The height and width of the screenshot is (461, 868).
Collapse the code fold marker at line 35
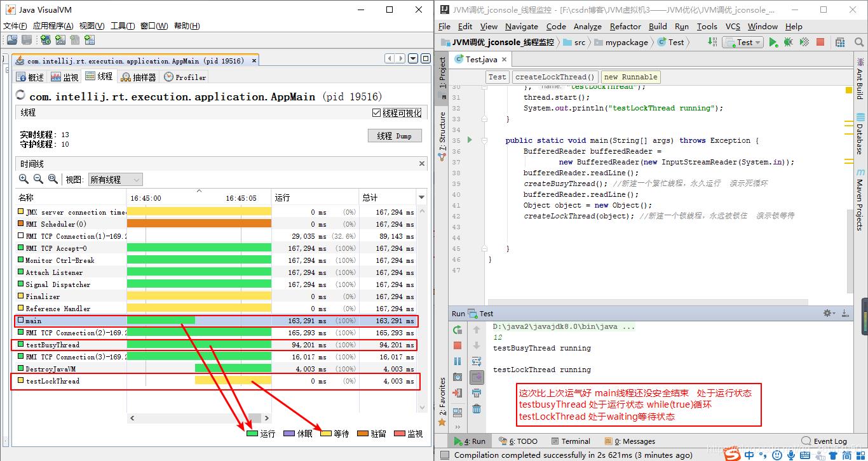click(484, 140)
